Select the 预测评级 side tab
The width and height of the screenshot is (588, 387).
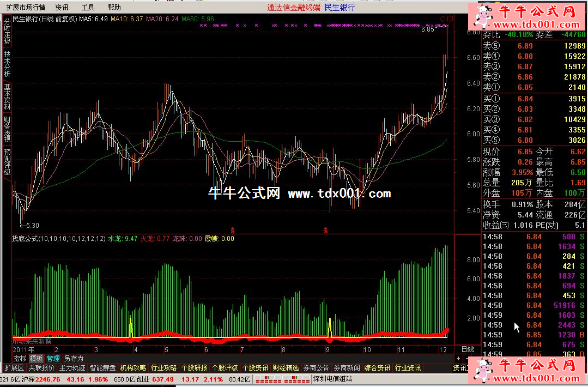(x=7, y=162)
